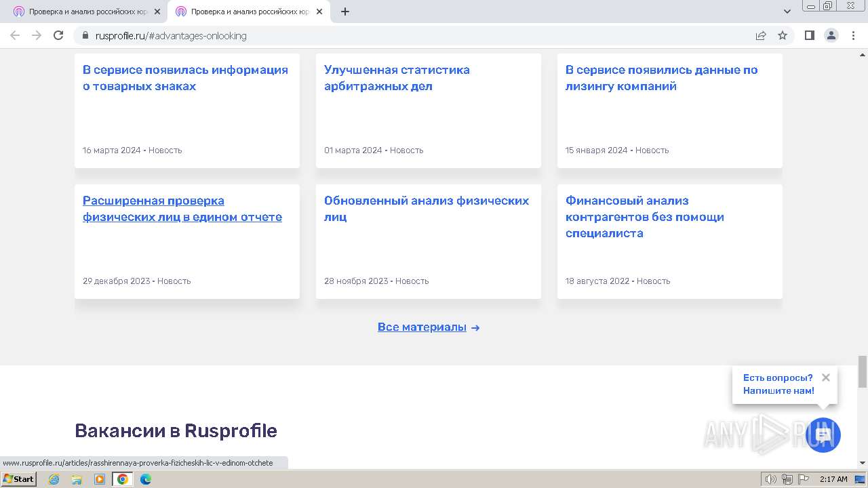
Task: Select the 28 ноября 2023 date text
Action: [x=356, y=281]
